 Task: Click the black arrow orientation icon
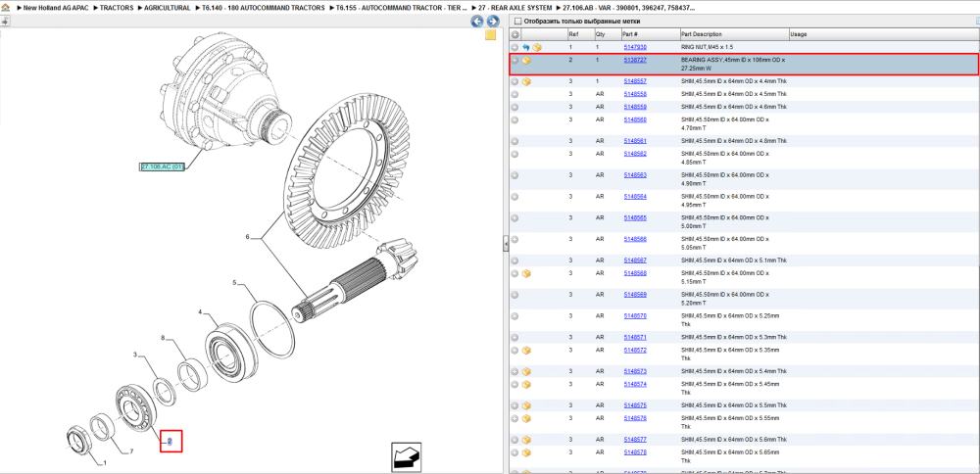coord(405,456)
